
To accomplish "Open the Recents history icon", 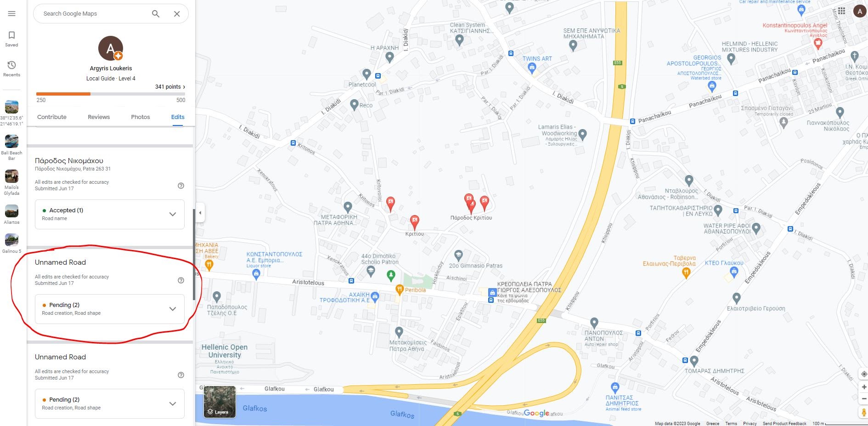I will (11, 68).
